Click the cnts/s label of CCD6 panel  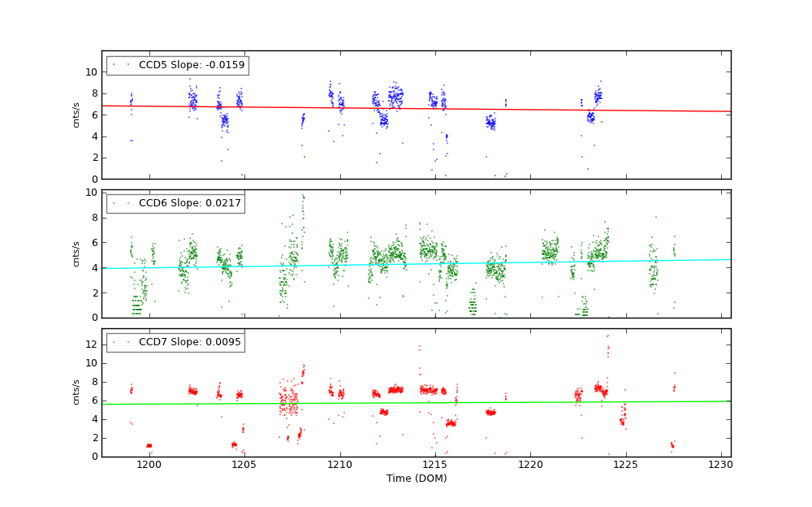pyautogui.click(x=76, y=253)
